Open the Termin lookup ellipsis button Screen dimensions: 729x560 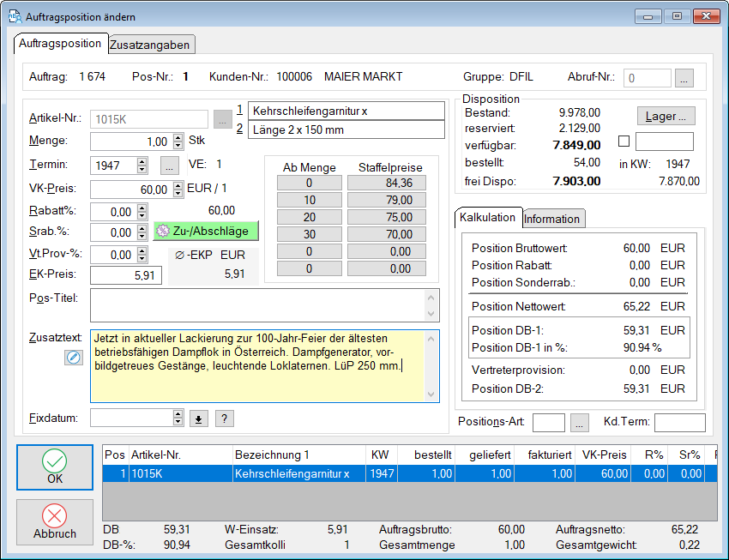(x=169, y=165)
